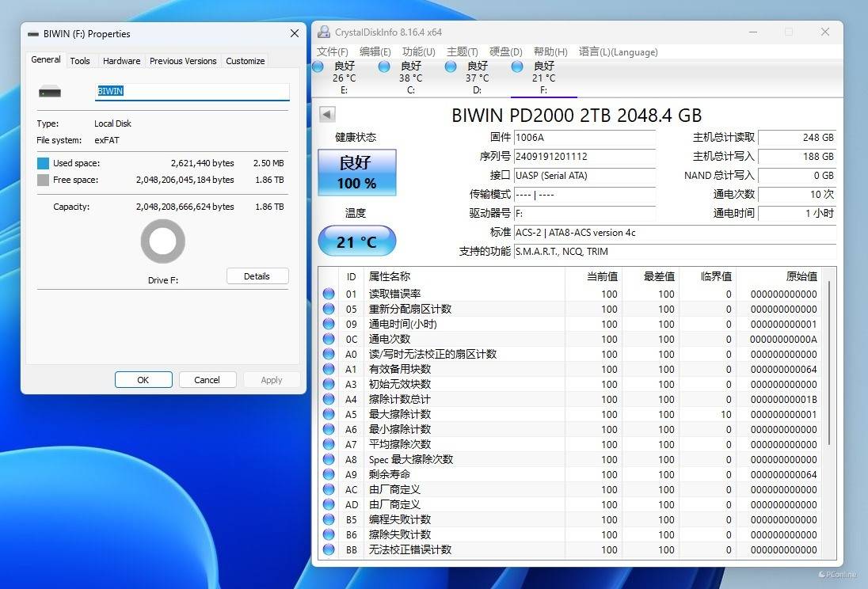
Task: Click status orb of attribute BB 无法校正错误计数
Action: pyautogui.click(x=329, y=549)
